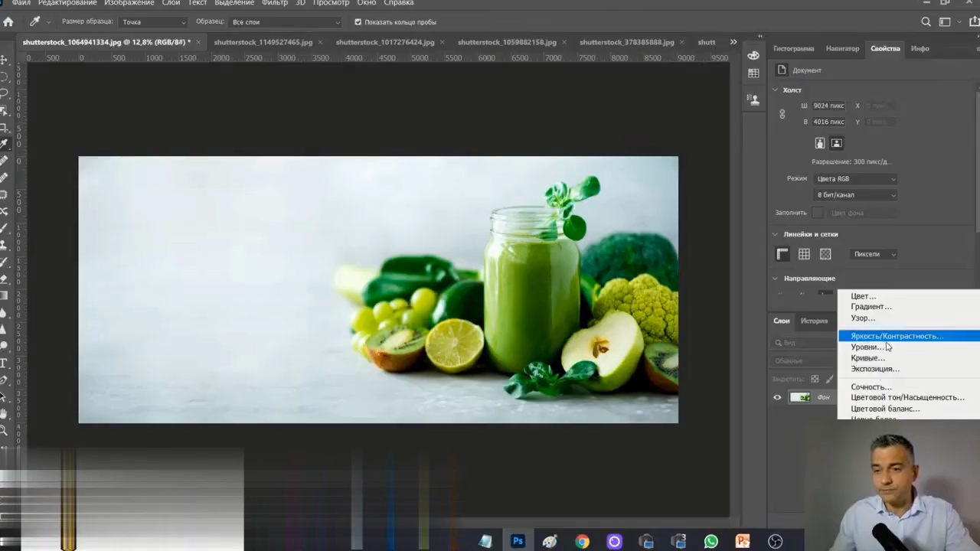Image resolution: width=980 pixels, height=551 pixels.
Task: Open the Swatches grid panel icon
Action: pyautogui.click(x=753, y=73)
